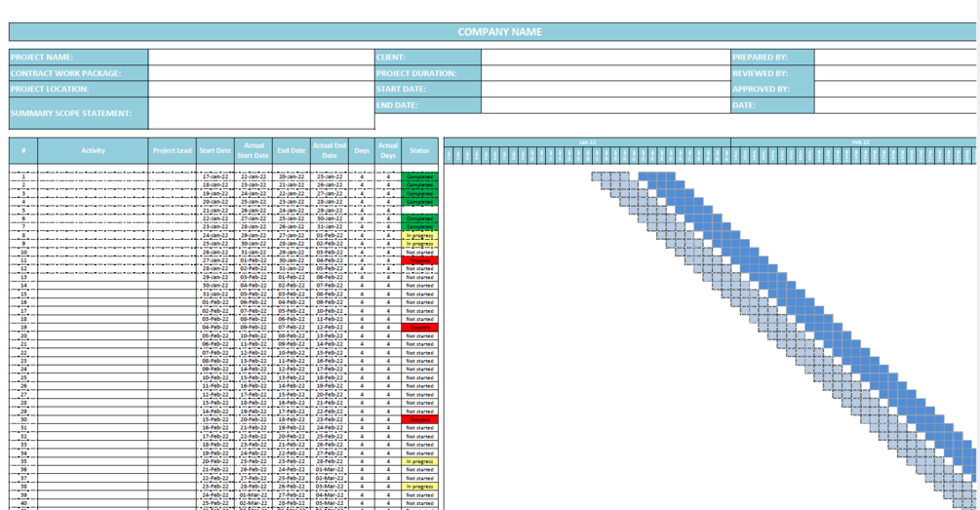Click the '#' column header
The width and height of the screenshot is (980, 510).
(x=23, y=150)
